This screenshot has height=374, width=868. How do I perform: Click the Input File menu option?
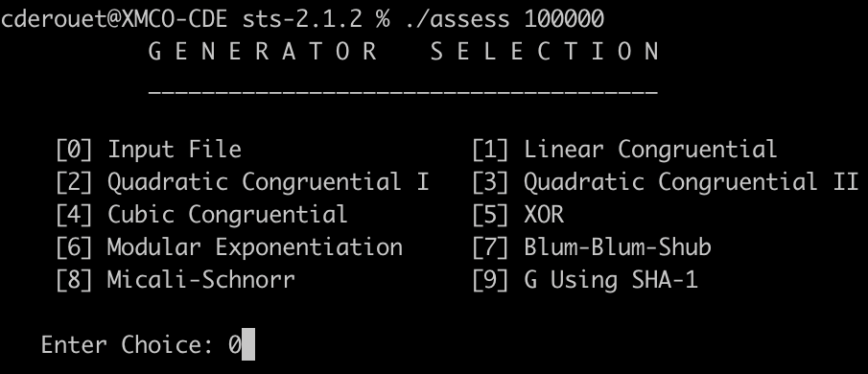pos(174,150)
